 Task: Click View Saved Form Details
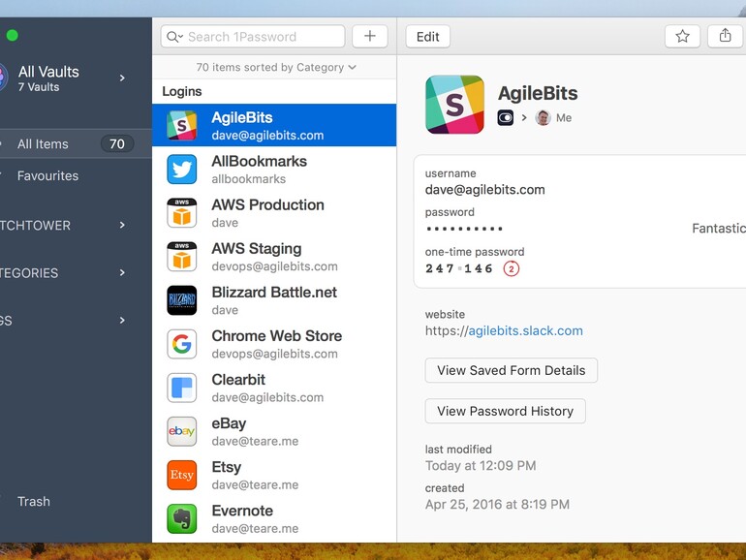pos(511,370)
